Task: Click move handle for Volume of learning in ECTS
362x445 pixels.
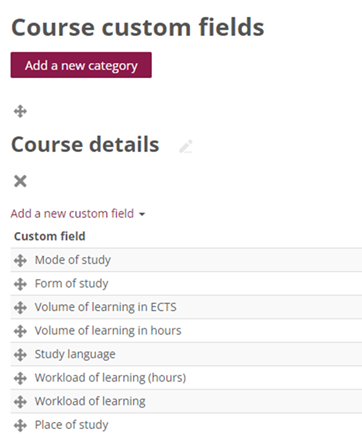Action: [20, 308]
